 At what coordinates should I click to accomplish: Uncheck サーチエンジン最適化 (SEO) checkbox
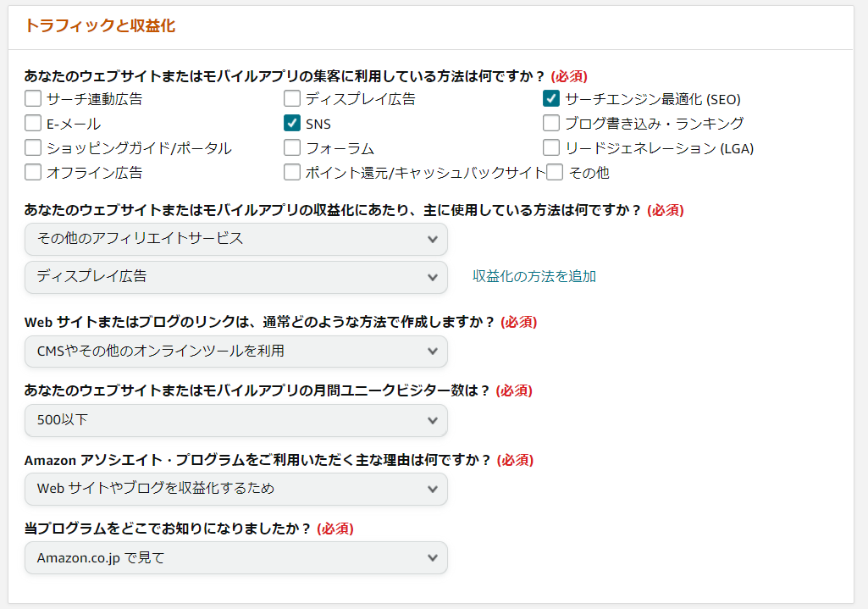pos(551,99)
